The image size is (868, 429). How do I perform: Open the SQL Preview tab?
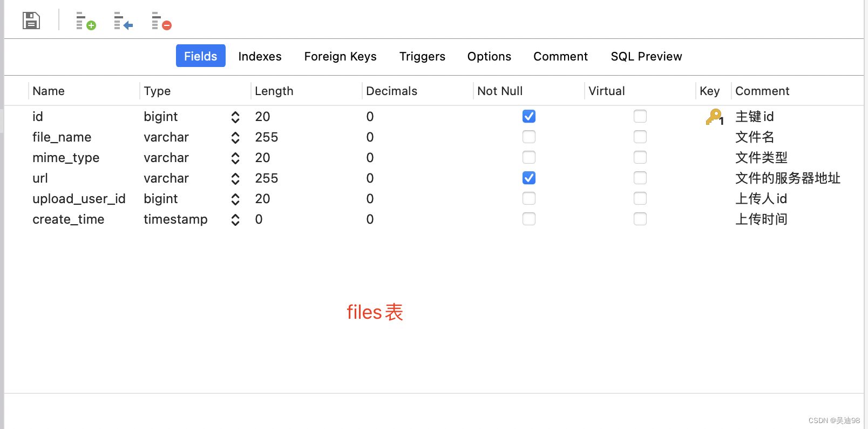[646, 56]
